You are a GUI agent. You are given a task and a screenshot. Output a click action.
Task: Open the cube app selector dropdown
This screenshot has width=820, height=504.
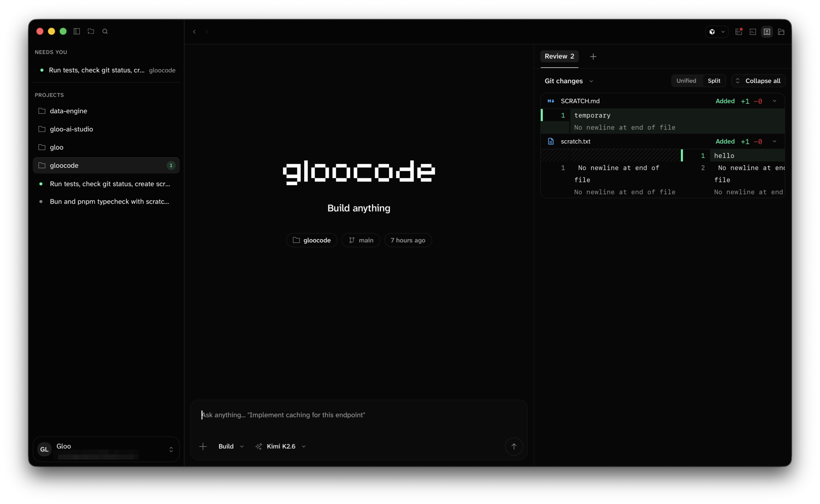(x=717, y=32)
